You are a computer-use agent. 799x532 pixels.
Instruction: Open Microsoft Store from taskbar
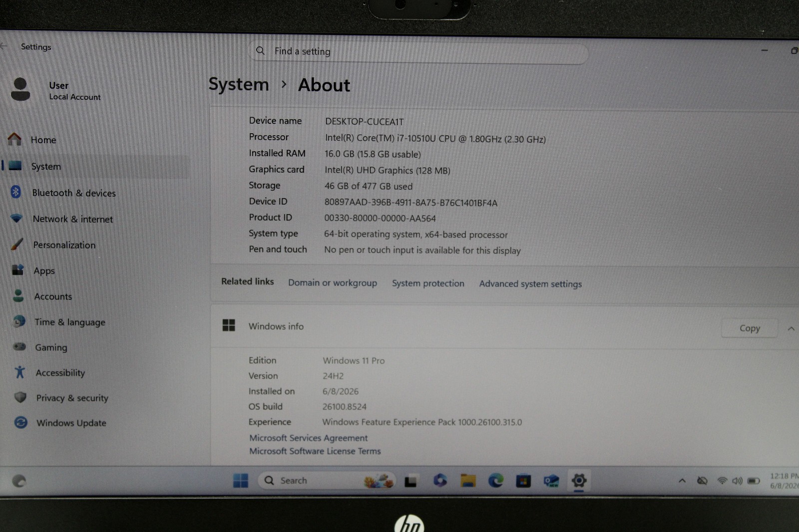(x=523, y=481)
